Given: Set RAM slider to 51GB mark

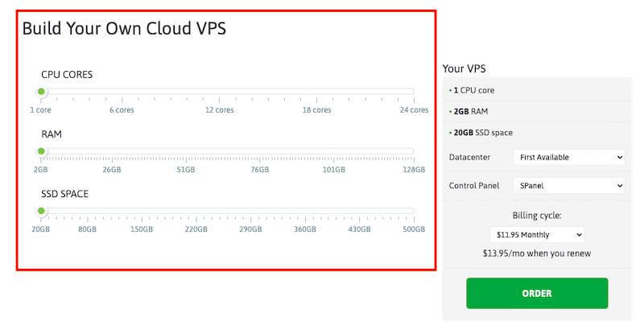Looking at the screenshot, I should 186,151.
